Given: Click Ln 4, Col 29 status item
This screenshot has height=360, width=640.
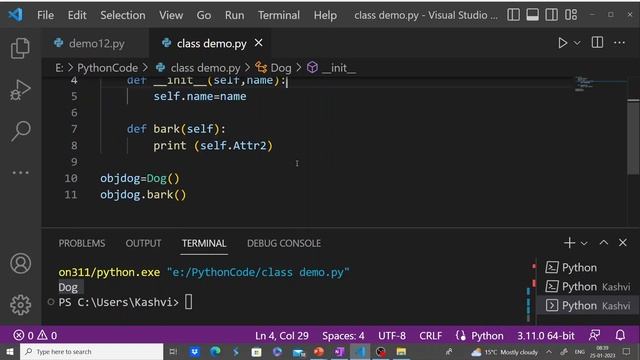Looking at the screenshot, I should pyautogui.click(x=282, y=336).
